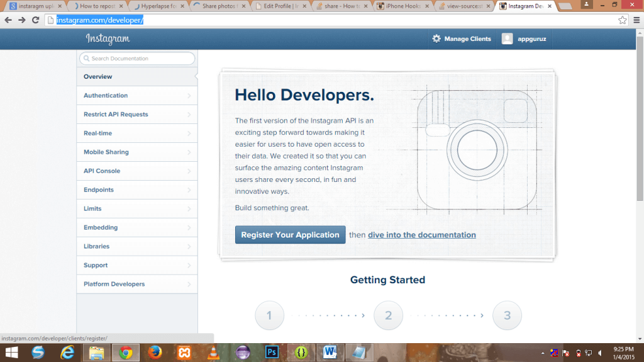Expand Mobile Sharing chevron

pos(189,152)
